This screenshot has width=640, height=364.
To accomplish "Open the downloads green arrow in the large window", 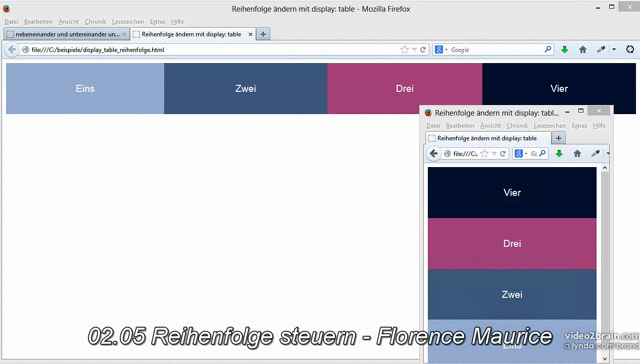I will (x=565, y=49).
